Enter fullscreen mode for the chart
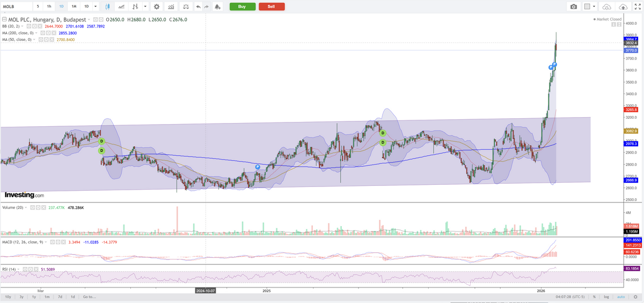Image resolution: width=644 pixels, height=303 pixels. (636, 6)
